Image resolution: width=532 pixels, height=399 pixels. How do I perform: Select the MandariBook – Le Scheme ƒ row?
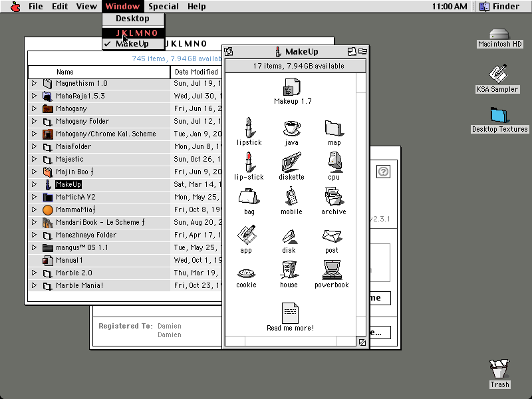pyautogui.click(x=125, y=222)
